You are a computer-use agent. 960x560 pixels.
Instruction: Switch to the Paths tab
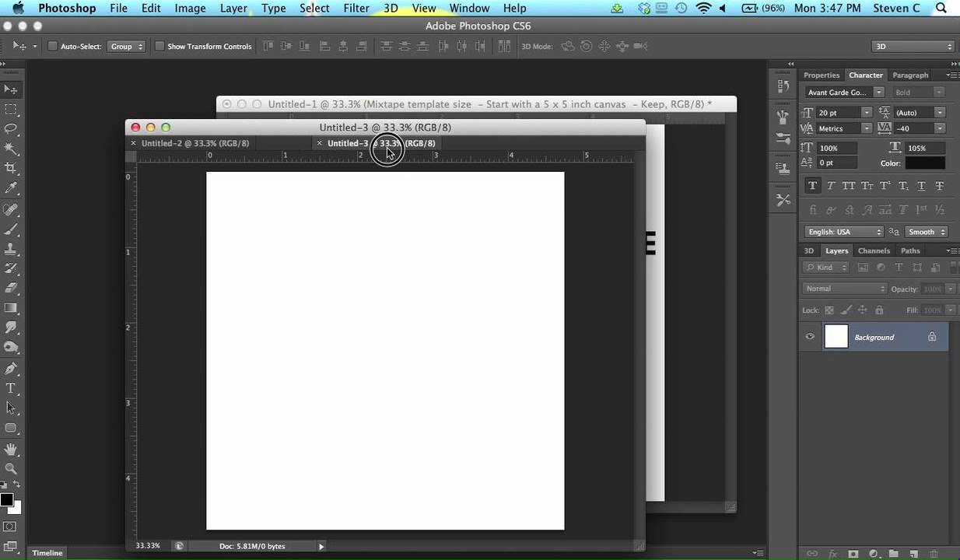coord(910,250)
